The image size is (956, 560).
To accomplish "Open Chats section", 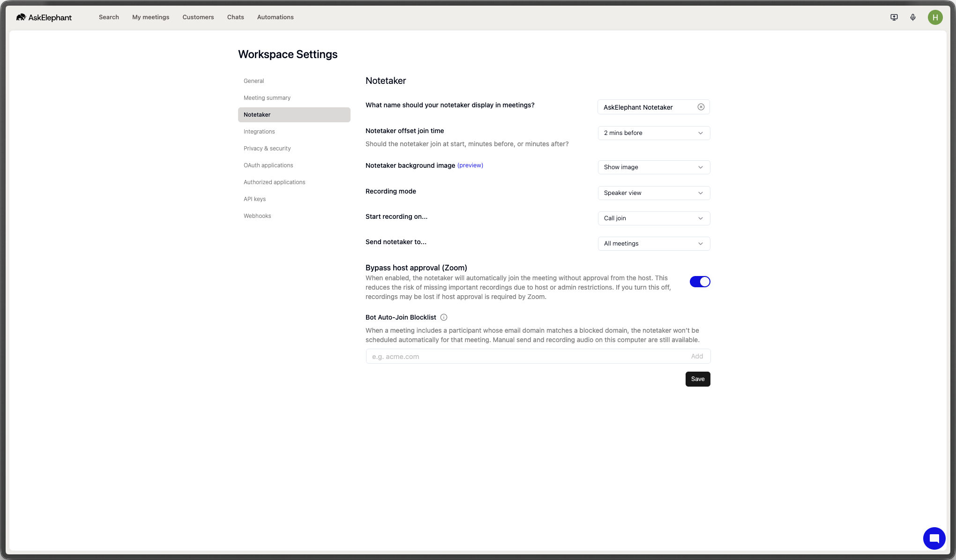I will point(236,17).
